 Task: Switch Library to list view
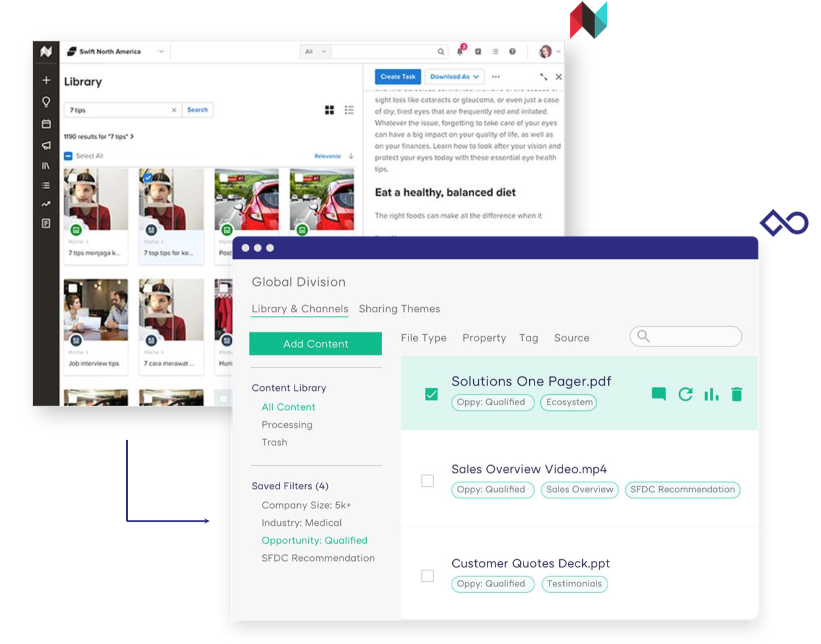tap(349, 110)
